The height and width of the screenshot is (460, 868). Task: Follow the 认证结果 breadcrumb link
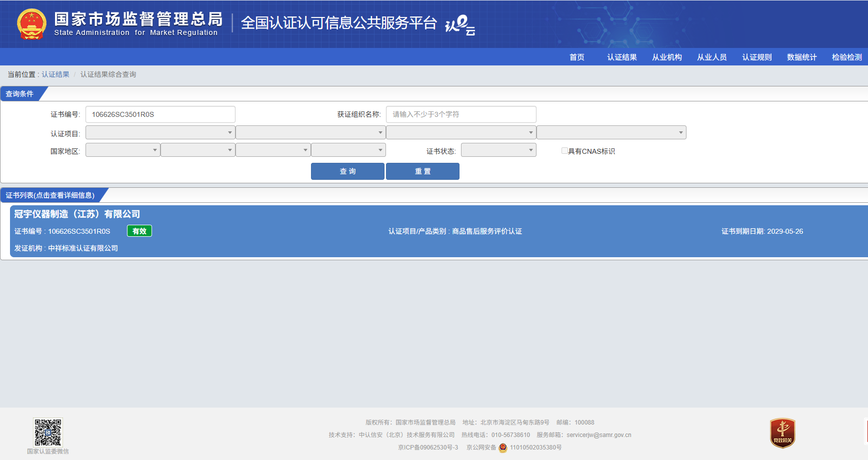tap(55, 74)
